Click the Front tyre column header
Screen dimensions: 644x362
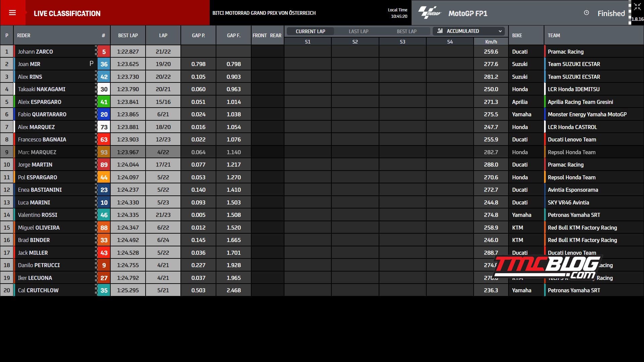coord(260,36)
